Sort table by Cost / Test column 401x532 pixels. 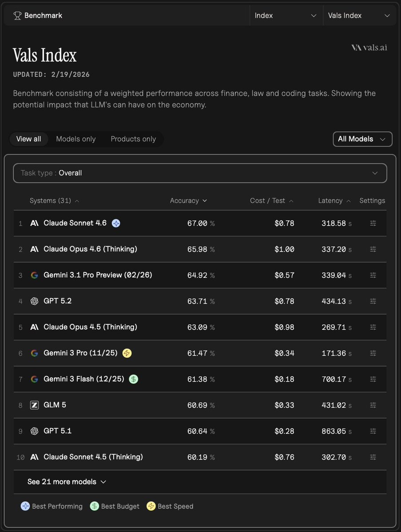[272, 201]
